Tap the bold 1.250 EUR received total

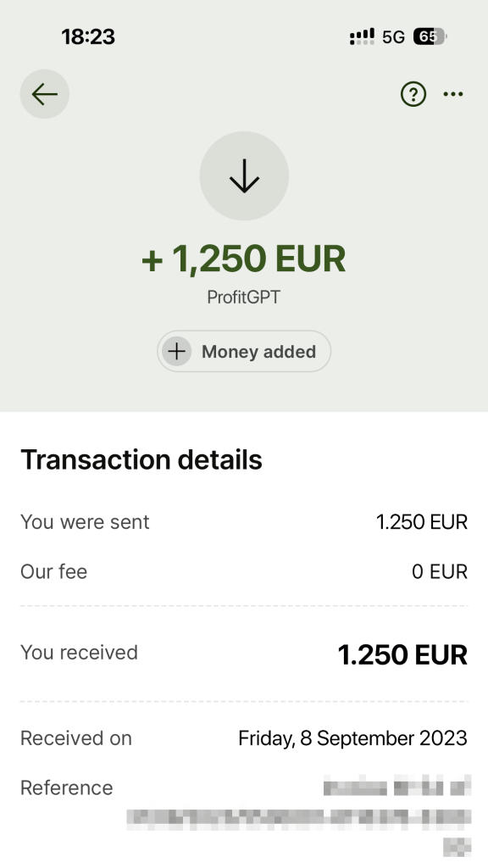pyautogui.click(x=402, y=655)
